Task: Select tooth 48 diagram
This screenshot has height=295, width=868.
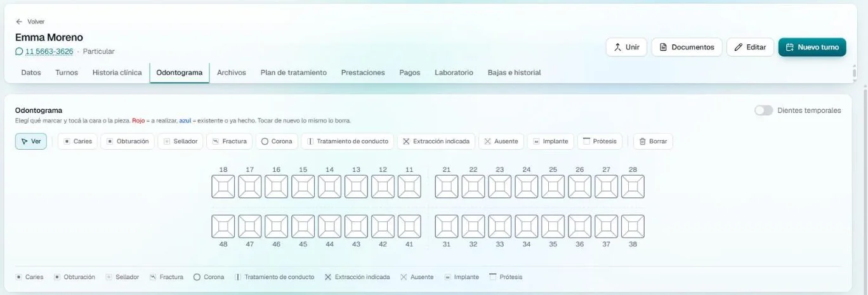Action: (223, 226)
